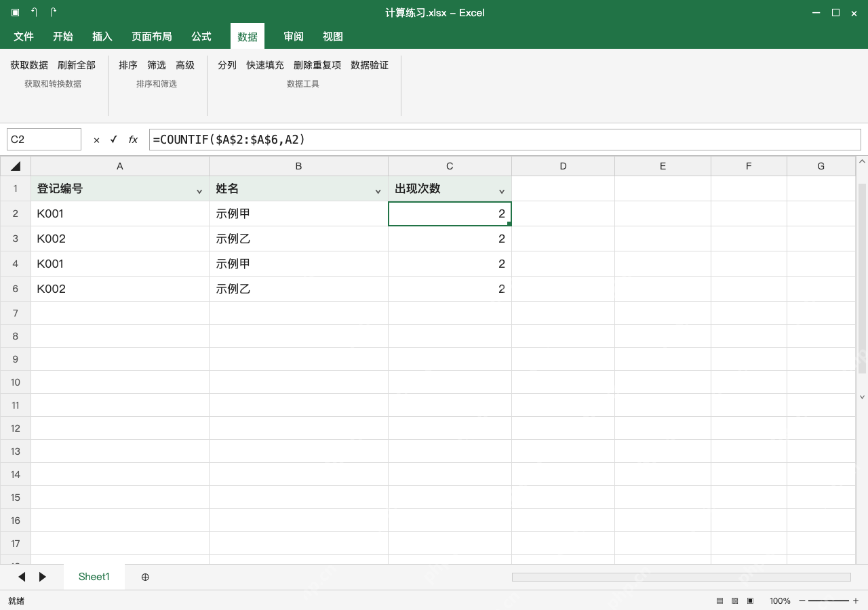
Task: Click the 删除重复项 button
Action: point(317,65)
